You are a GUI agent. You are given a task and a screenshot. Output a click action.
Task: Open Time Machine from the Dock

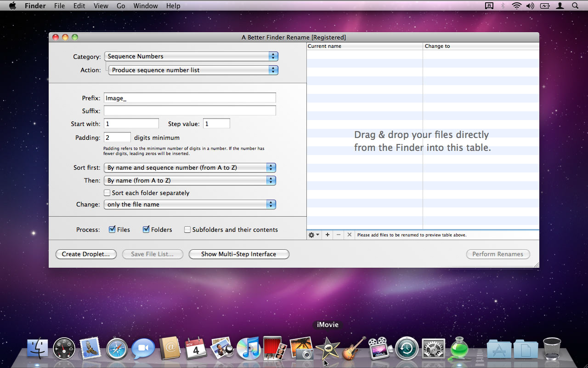(x=407, y=349)
